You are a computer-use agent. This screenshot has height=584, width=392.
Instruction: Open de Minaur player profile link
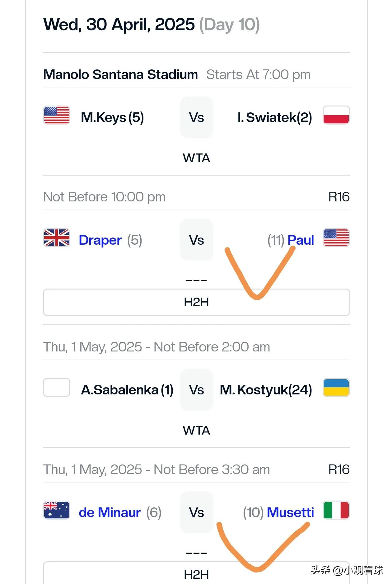coord(110,512)
